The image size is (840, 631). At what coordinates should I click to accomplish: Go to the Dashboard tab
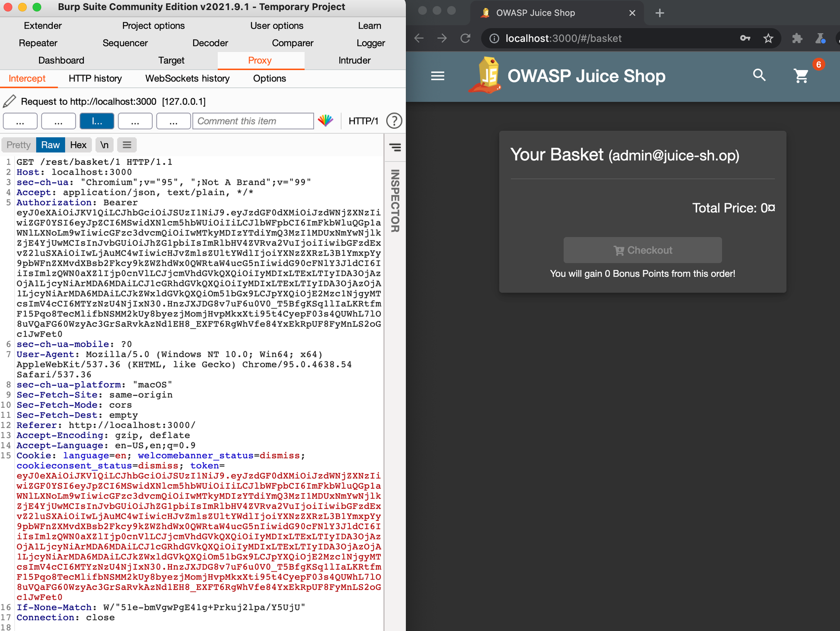tap(61, 60)
